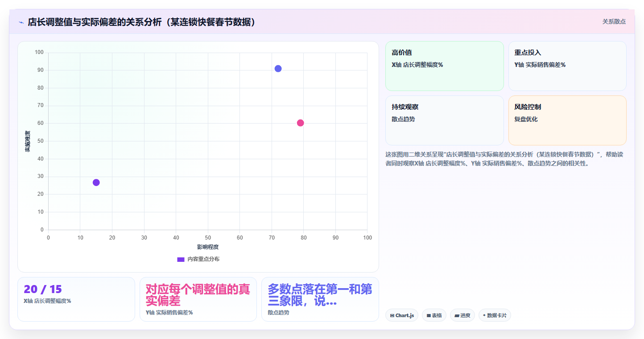This screenshot has height=339, width=644.
Task: Click 复盘优化 text in 风险控制 card
Action: click(x=526, y=120)
